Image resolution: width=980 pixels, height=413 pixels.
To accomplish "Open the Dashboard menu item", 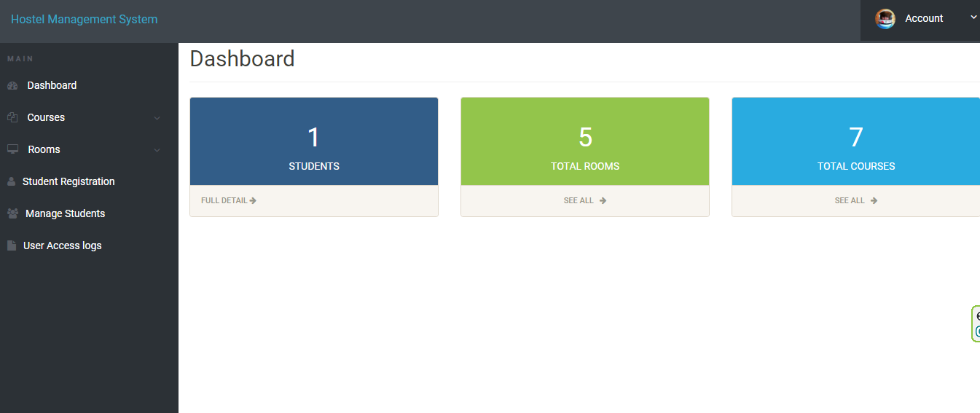I will [89, 85].
